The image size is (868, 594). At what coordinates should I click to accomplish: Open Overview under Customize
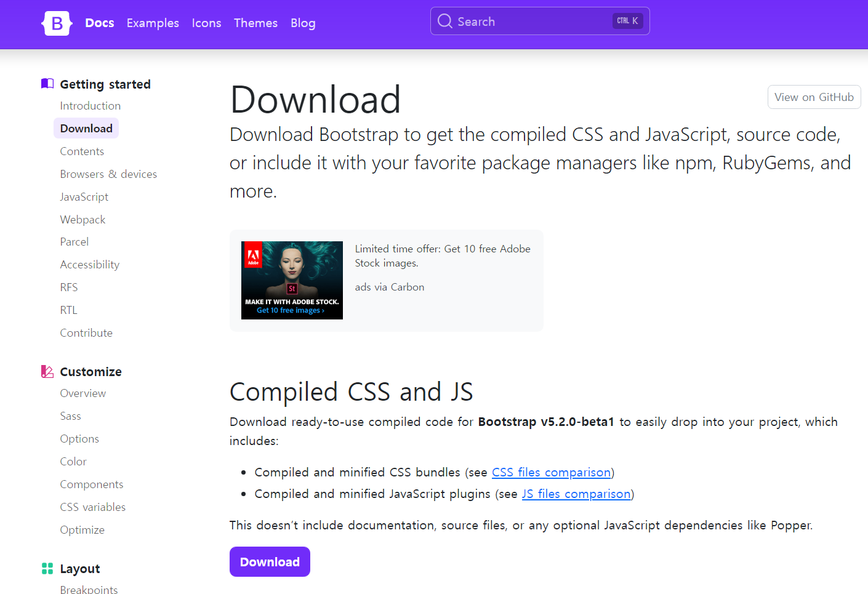point(83,393)
